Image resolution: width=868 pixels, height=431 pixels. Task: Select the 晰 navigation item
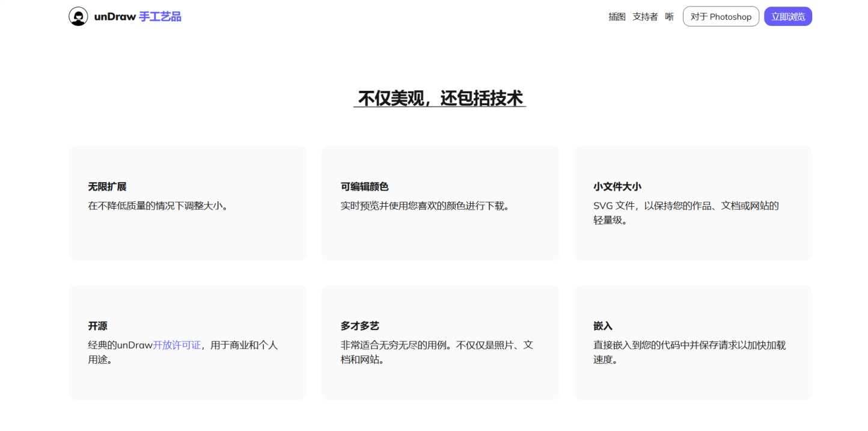669,17
